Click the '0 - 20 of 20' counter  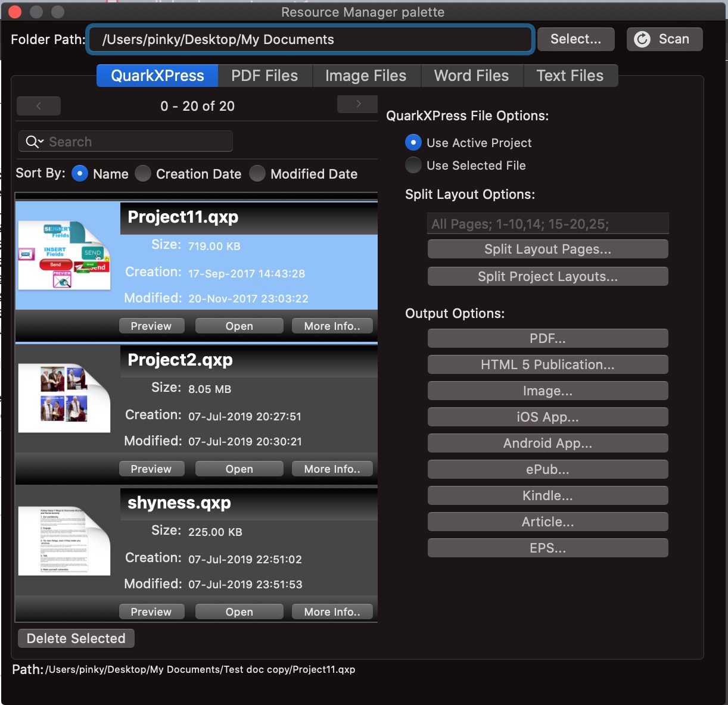[198, 106]
